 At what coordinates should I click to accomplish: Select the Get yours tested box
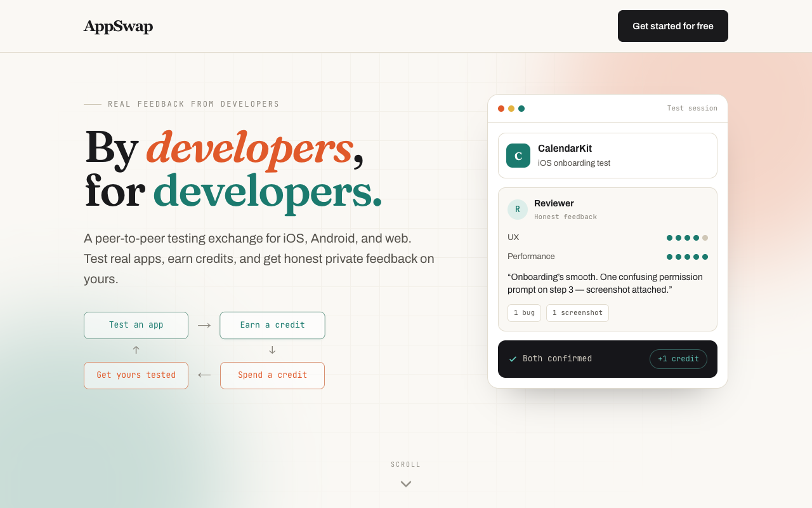(x=136, y=375)
